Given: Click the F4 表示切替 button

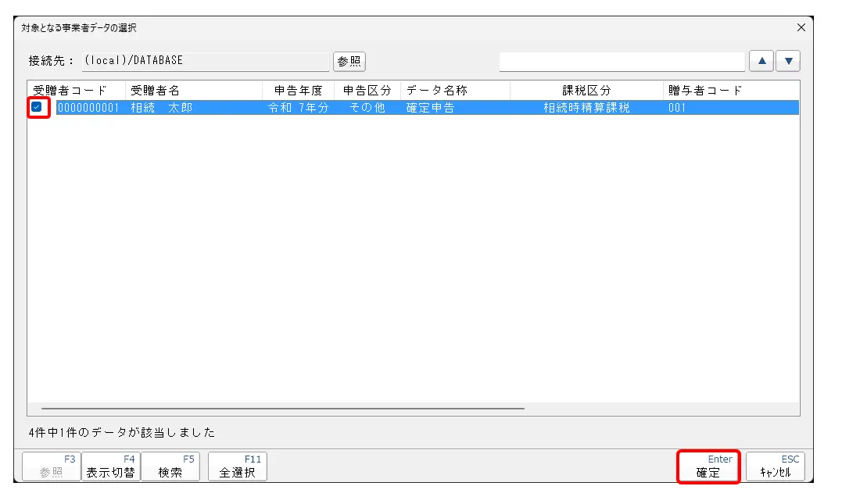Looking at the screenshot, I should point(111,466).
